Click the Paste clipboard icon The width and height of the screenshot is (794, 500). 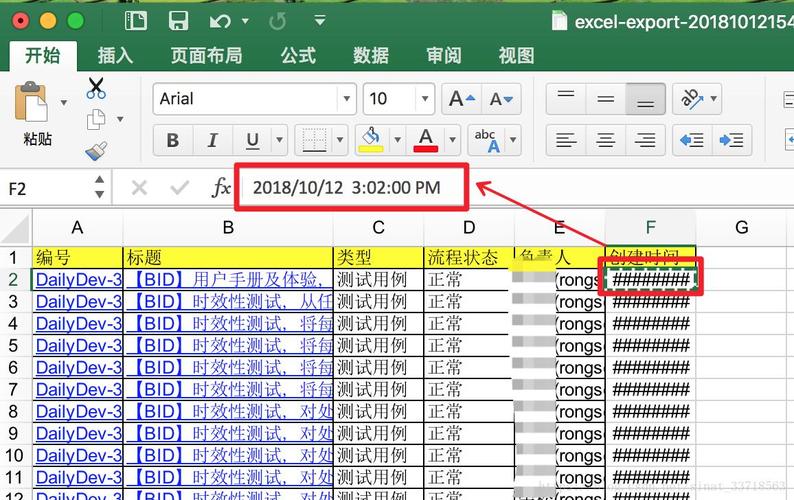[30, 101]
